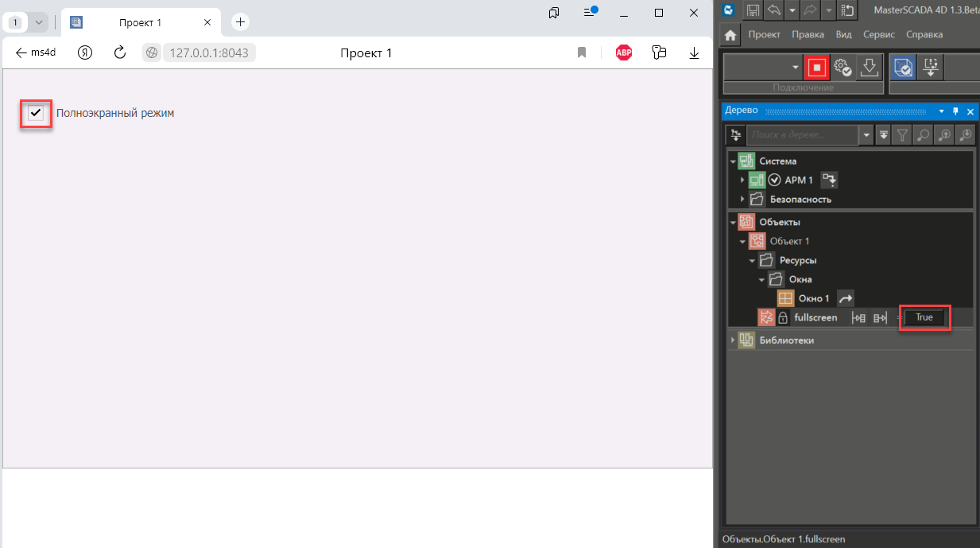Click the red stop button in the connection toolbar

click(x=815, y=68)
